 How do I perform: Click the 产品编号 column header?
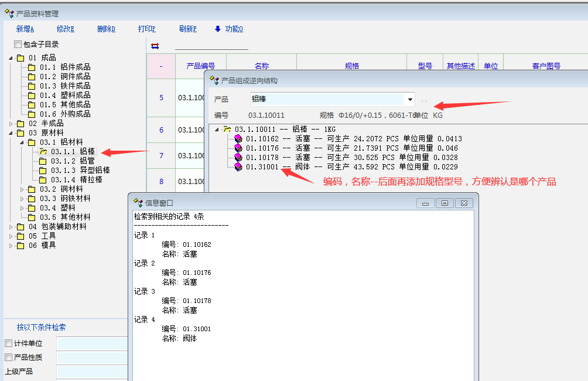200,66
